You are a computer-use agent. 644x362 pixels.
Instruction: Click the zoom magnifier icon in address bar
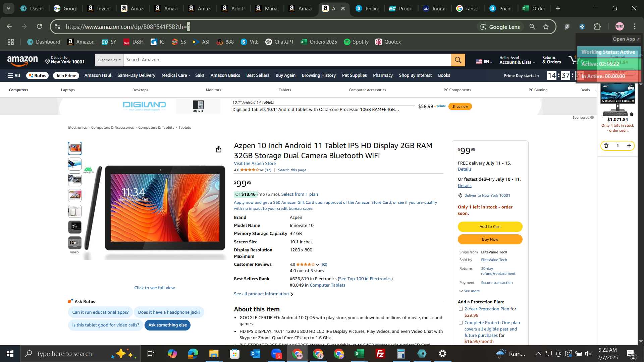tap(532, 27)
